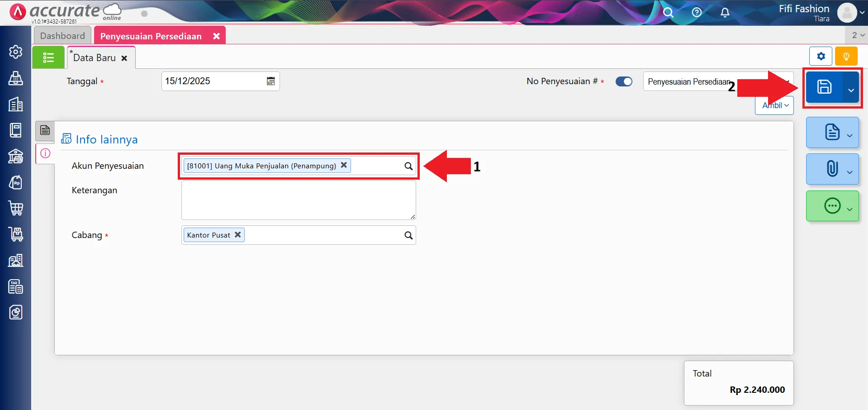Click the gear settings button near toolbar
Screen dimensions: 868x410
click(x=821, y=57)
